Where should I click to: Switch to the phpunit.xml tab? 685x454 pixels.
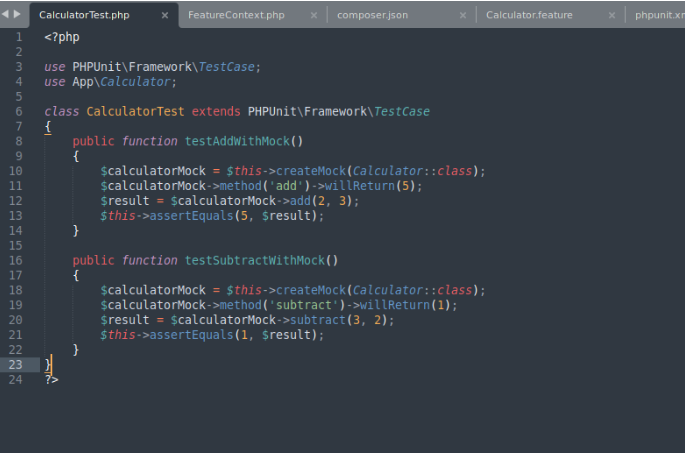coord(659,15)
